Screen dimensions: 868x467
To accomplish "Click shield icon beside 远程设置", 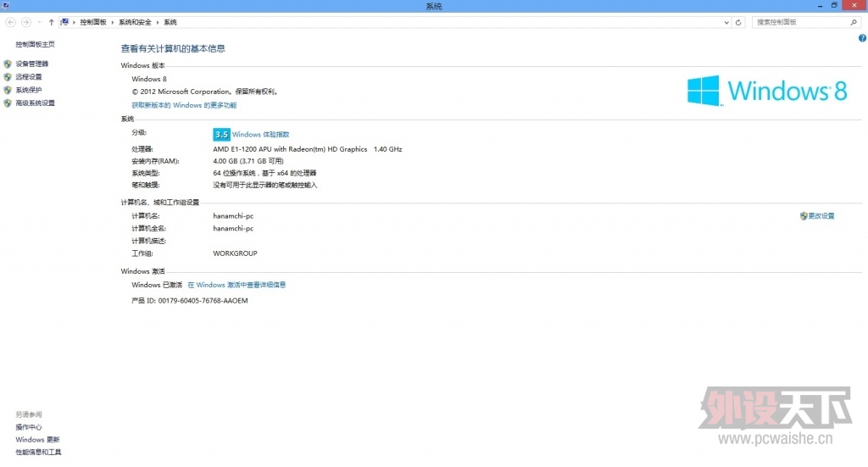I will [7, 77].
